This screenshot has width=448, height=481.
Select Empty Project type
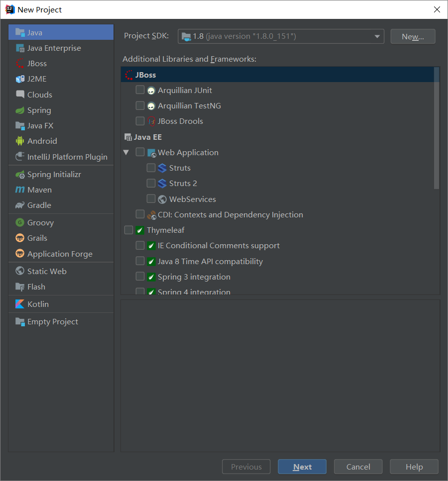(x=61, y=322)
